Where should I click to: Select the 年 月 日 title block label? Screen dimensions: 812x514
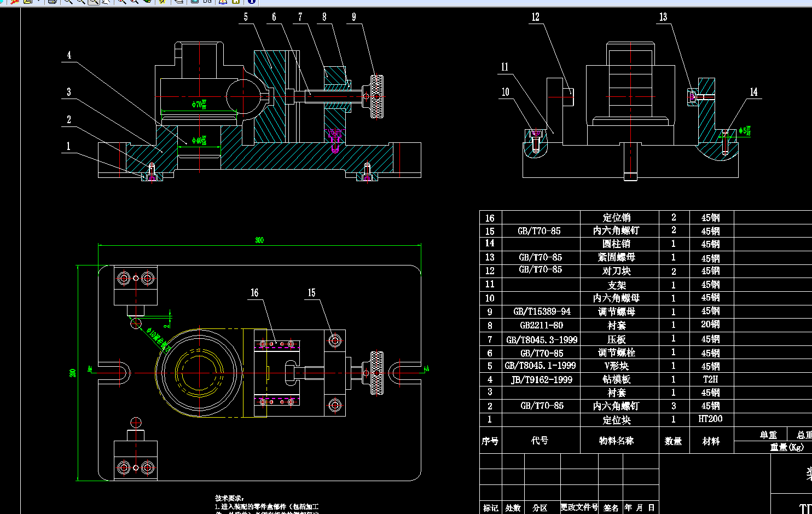click(x=640, y=508)
